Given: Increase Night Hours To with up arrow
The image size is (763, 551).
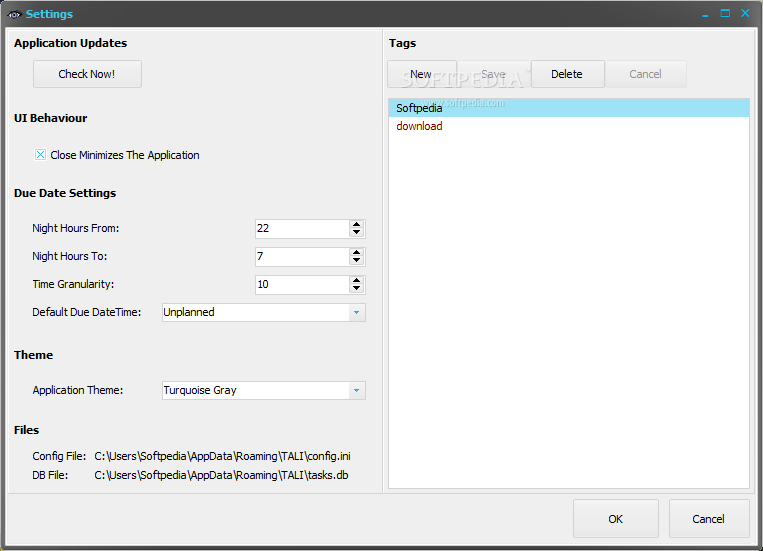Looking at the screenshot, I should tap(357, 253).
